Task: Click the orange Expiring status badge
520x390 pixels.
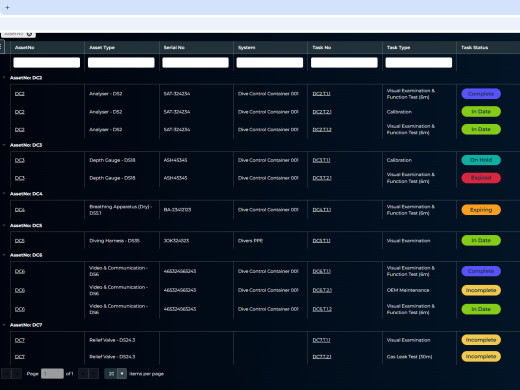Action: click(481, 210)
